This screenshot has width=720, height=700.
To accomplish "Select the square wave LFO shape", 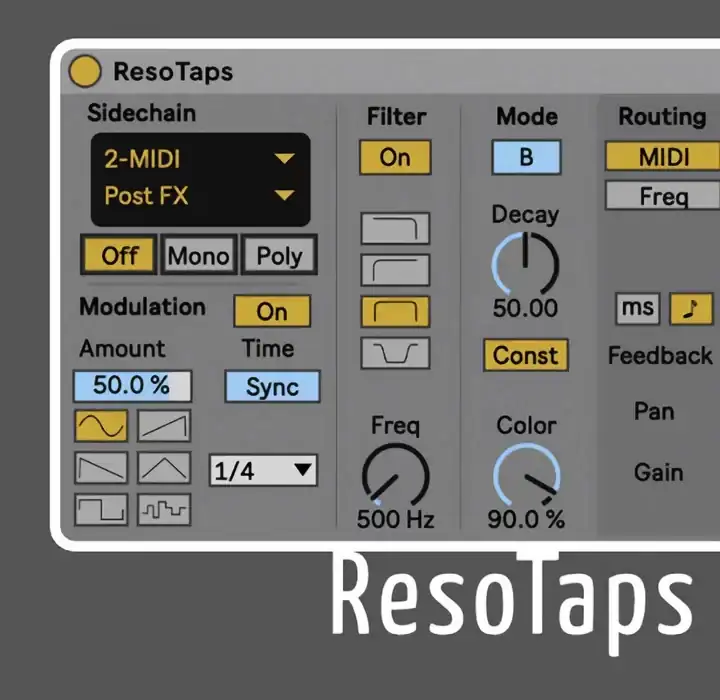I will coord(101,509).
